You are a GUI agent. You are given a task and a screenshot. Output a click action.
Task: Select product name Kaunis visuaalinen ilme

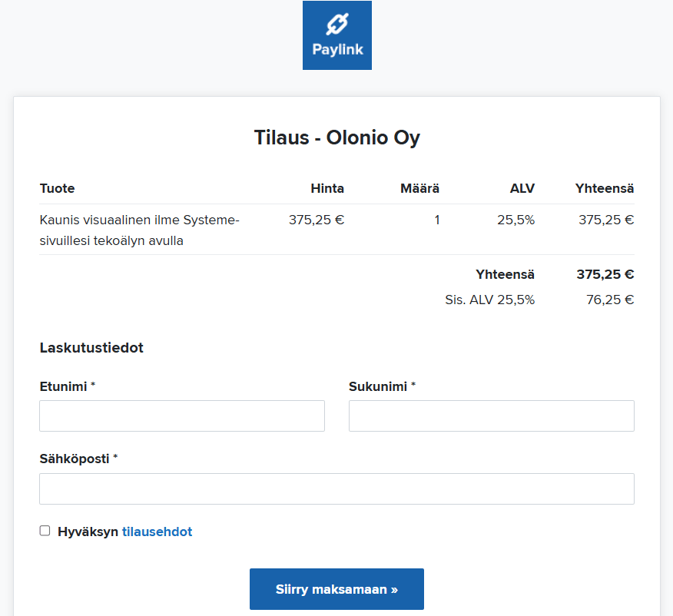point(140,230)
